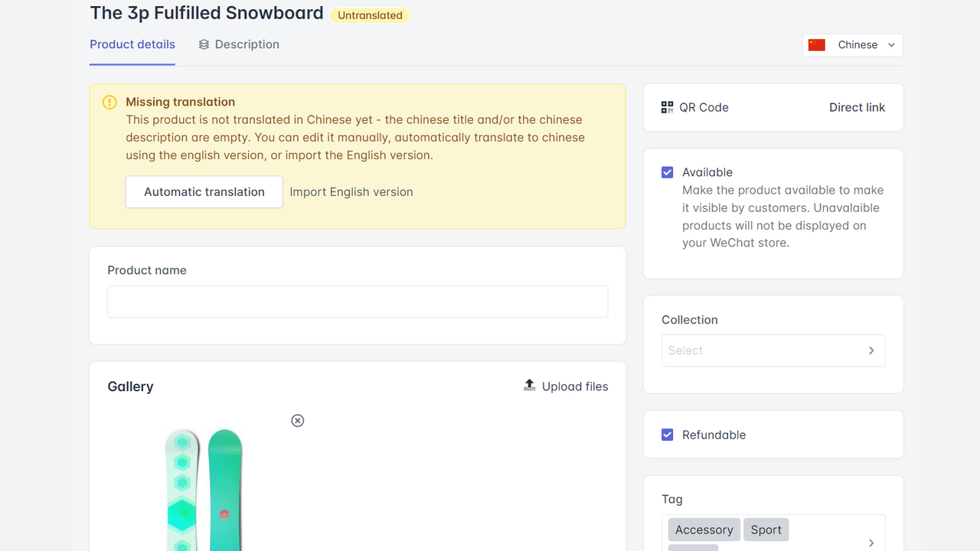Click the Upload files icon in Gallery
Screen dimensions: 980x551
coord(529,386)
